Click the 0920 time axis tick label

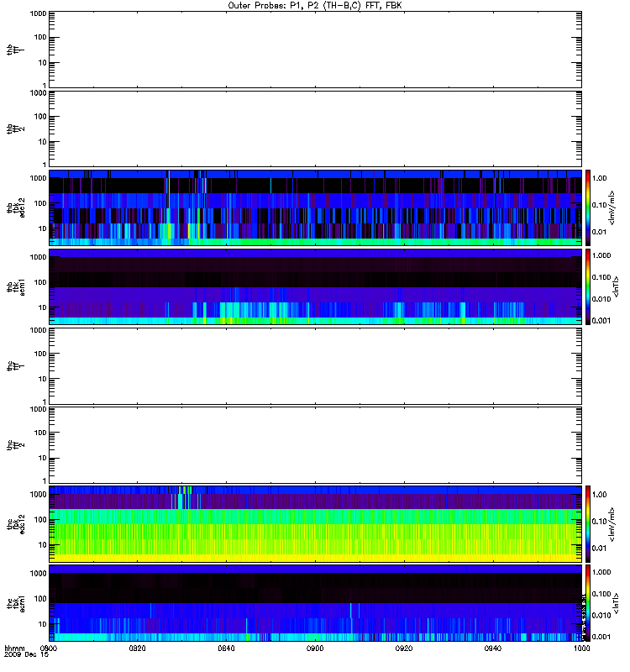coord(404,648)
